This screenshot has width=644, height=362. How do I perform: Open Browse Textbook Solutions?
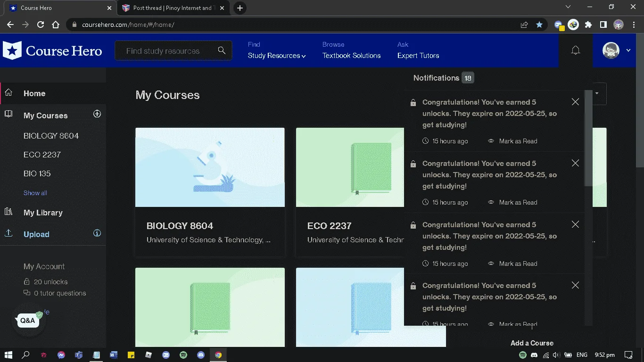point(351,56)
